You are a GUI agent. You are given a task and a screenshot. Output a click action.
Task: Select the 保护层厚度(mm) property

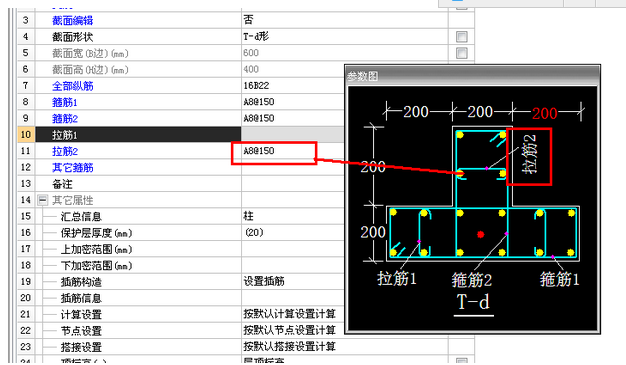[x=96, y=233]
